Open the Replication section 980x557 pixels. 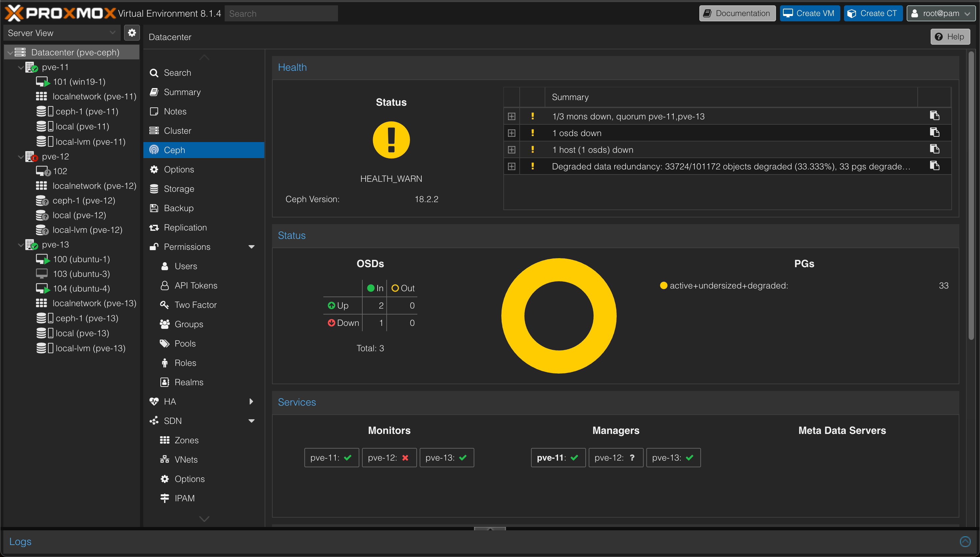click(x=204, y=227)
